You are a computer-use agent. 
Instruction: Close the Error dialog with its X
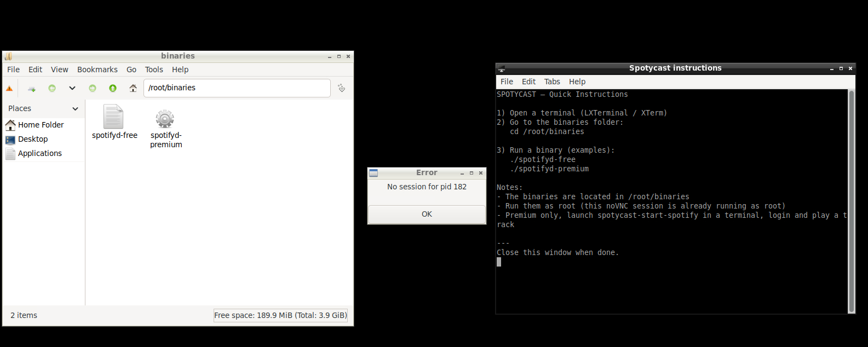click(481, 173)
